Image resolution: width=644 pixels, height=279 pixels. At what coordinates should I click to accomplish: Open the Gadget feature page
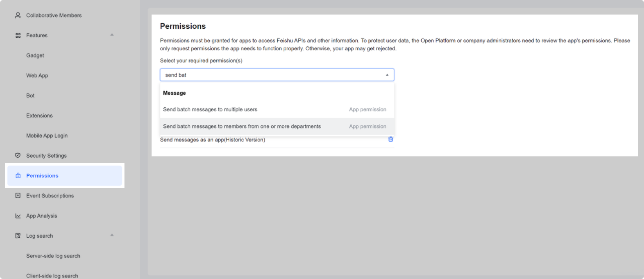point(35,55)
